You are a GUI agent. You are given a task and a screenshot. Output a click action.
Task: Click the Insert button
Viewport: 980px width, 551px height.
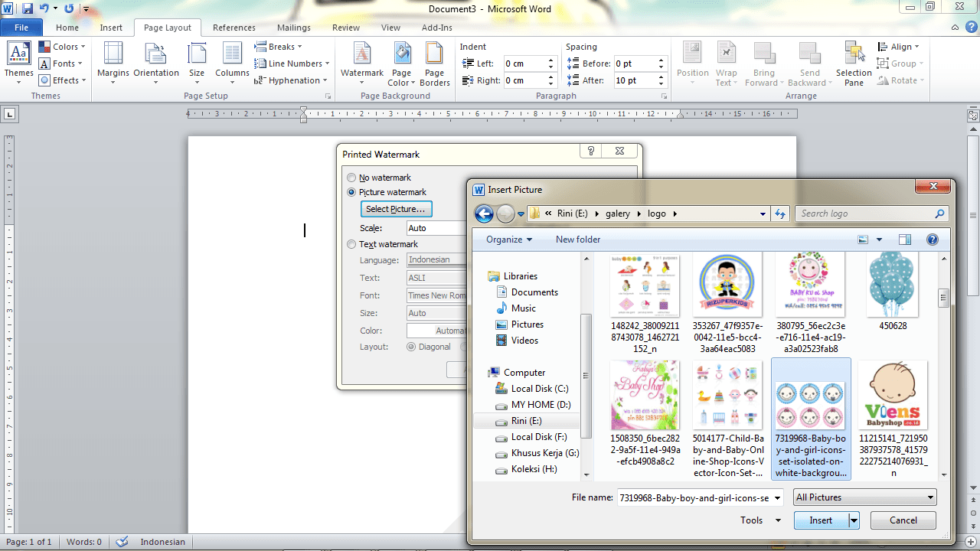click(820, 520)
